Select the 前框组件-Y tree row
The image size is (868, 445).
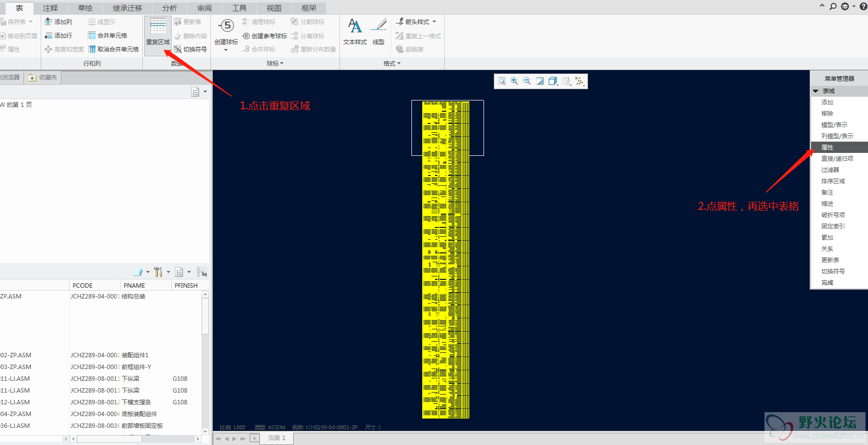click(101, 367)
